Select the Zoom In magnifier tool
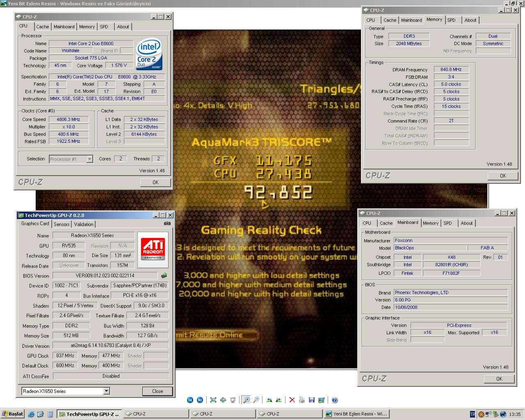Viewport: 525px width, 420px height. pos(246,400)
